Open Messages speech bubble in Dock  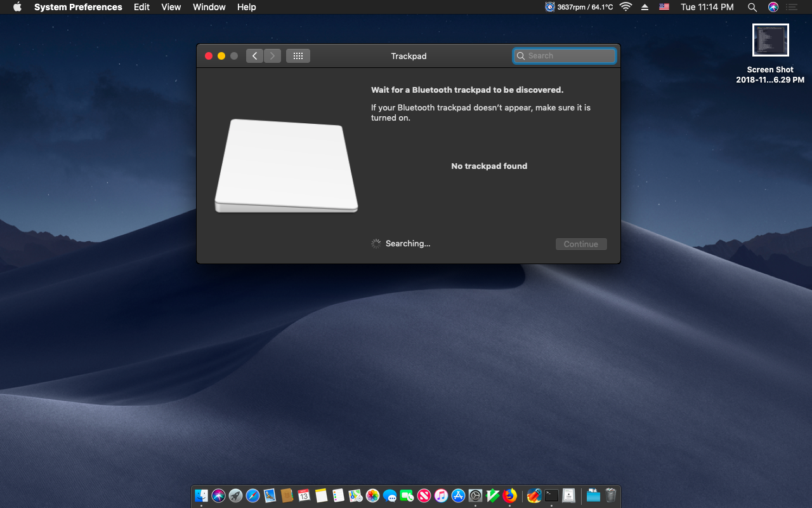[390, 495]
